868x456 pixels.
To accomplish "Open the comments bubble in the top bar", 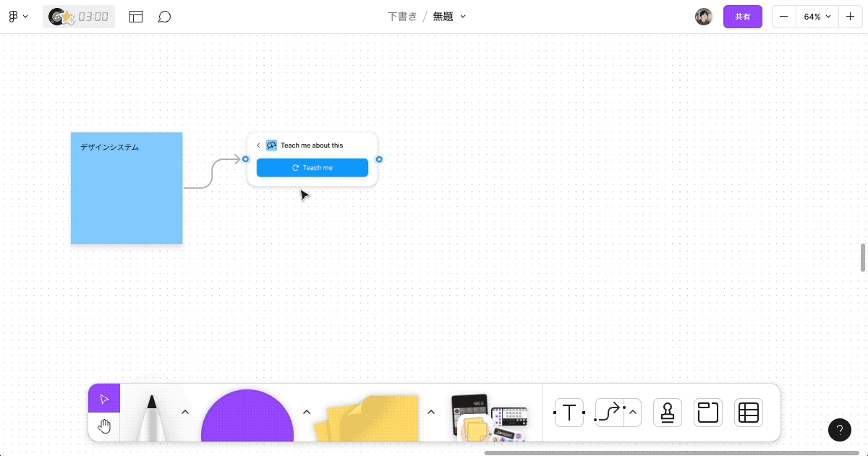I will [165, 16].
